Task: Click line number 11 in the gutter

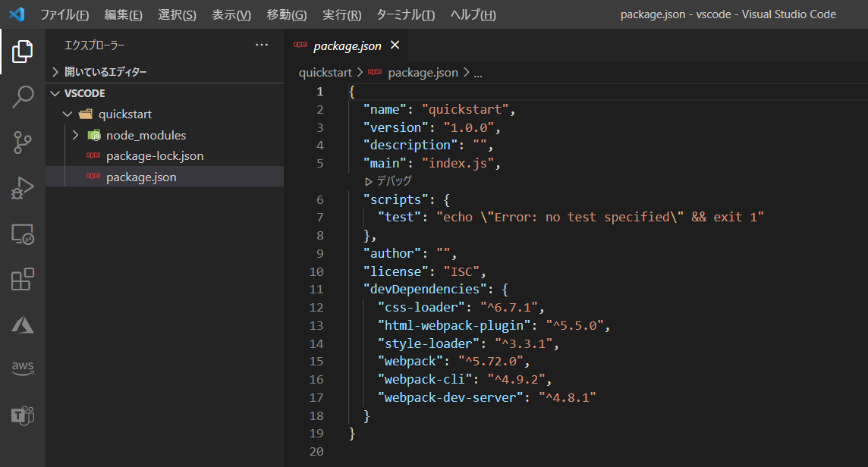Action: pyautogui.click(x=316, y=290)
